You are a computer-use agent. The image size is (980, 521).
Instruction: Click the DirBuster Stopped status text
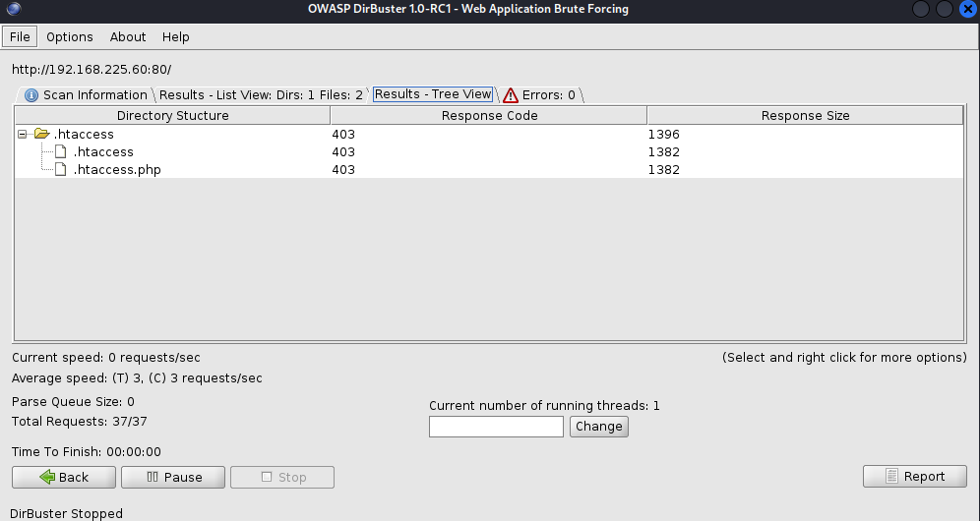(66, 513)
